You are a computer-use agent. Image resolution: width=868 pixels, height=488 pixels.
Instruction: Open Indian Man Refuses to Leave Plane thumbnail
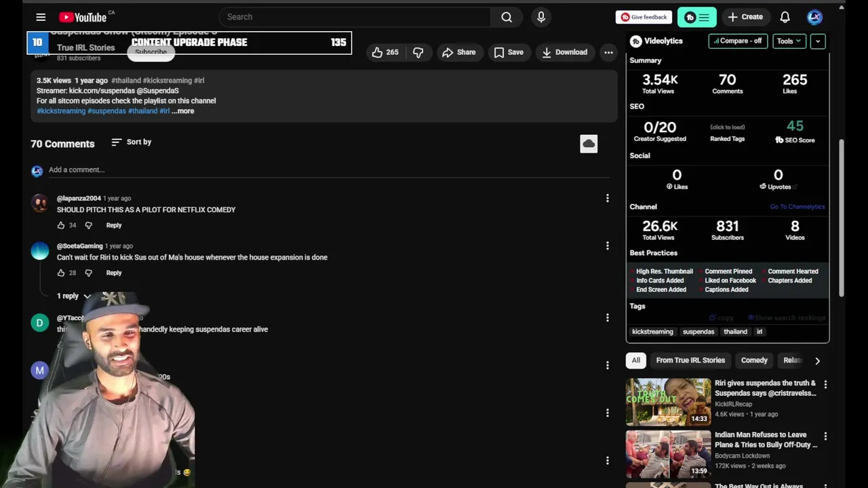pyautogui.click(x=668, y=453)
